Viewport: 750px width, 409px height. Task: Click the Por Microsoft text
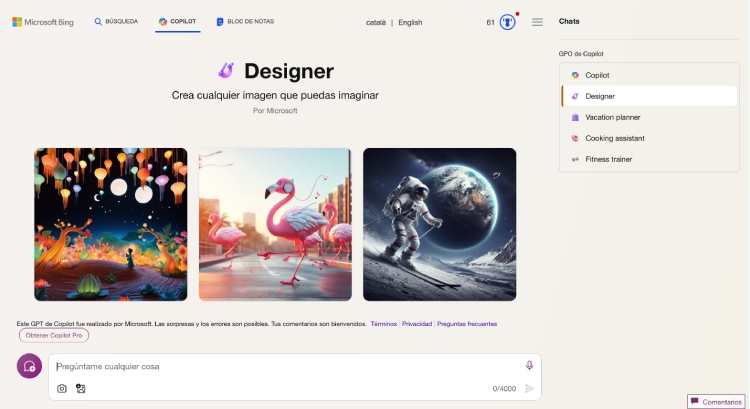pyautogui.click(x=275, y=111)
